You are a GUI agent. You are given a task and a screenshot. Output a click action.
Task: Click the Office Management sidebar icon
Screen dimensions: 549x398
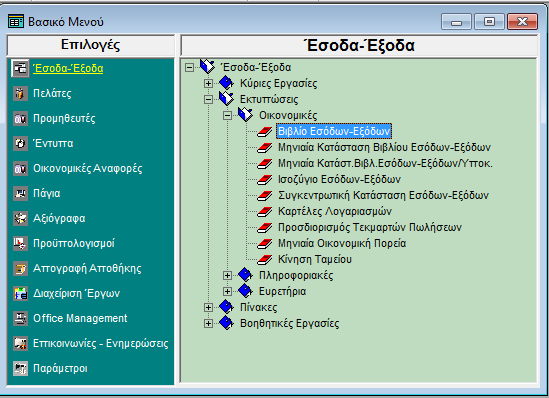pyautogui.click(x=20, y=318)
